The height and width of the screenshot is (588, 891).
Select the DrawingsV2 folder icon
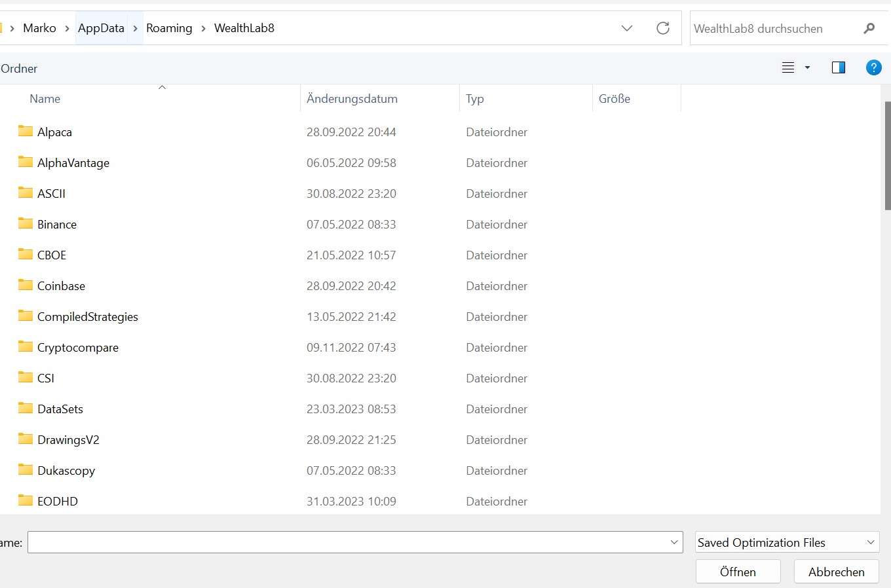coord(26,439)
